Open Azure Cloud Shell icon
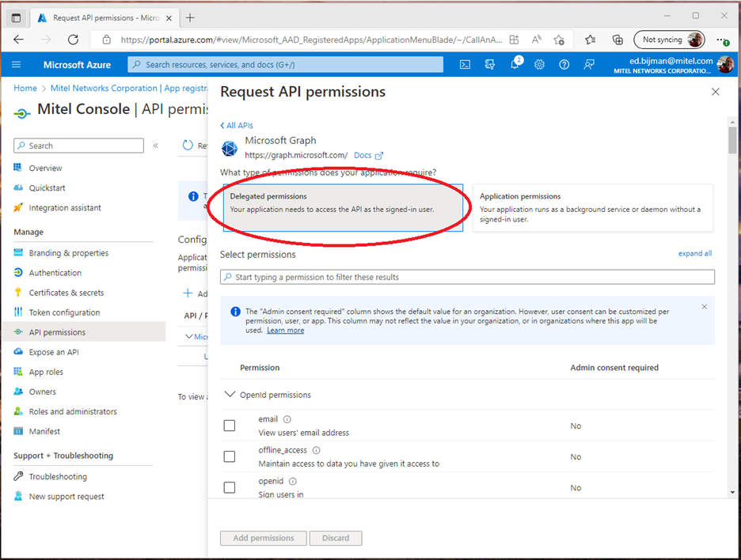The width and height of the screenshot is (741, 560). coord(465,65)
